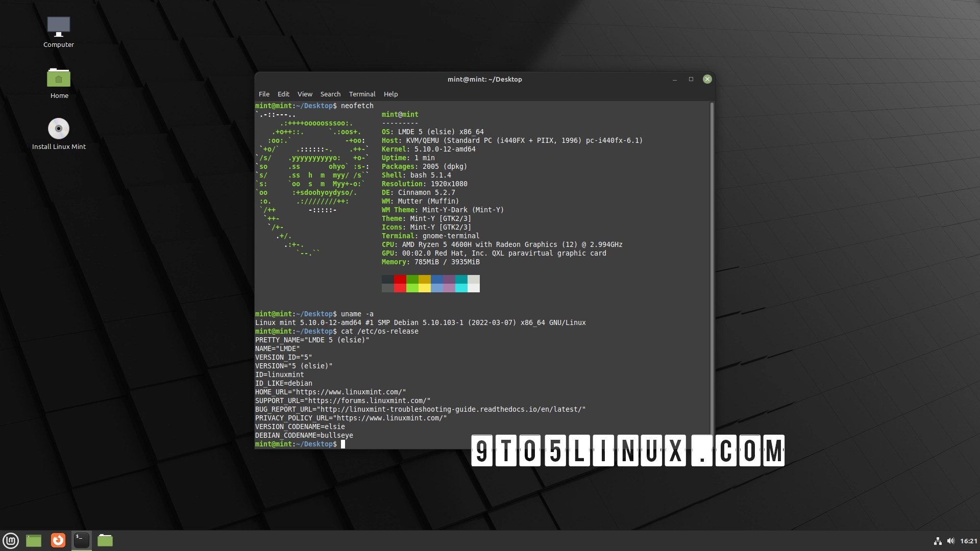Open the Terminal menu
The width and height of the screenshot is (980, 551).
362,94
